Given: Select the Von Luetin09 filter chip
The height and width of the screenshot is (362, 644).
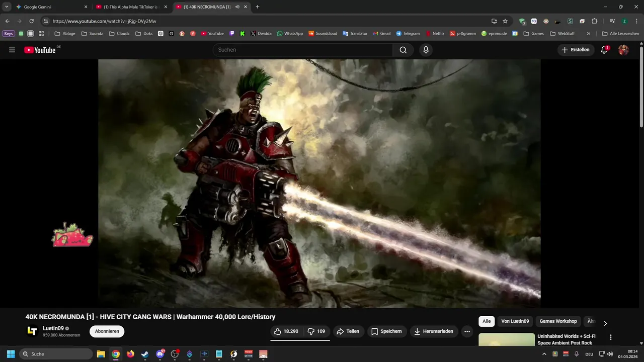Looking at the screenshot, I should tap(515, 321).
